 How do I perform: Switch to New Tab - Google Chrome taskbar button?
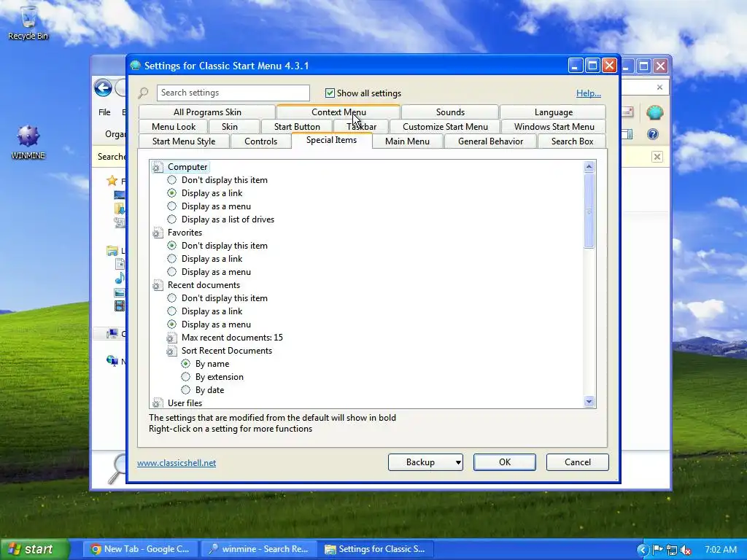coord(141,549)
